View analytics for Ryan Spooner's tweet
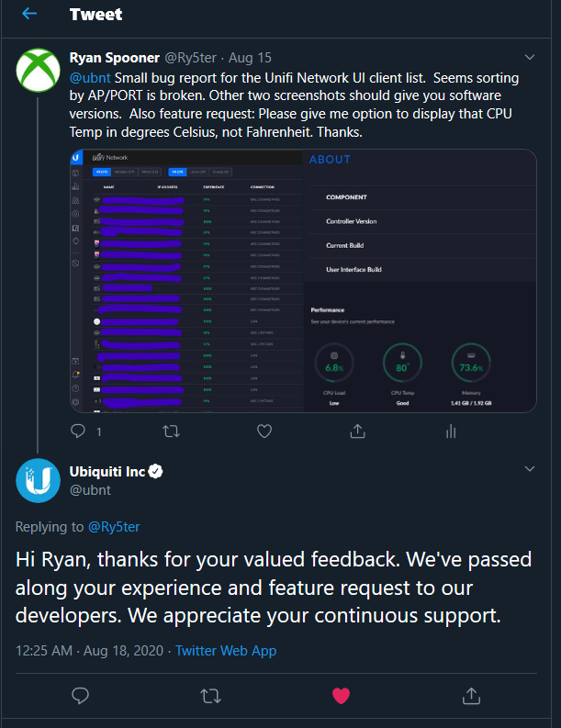Screen dimensions: 561x728 pyautogui.click(x=451, y=431)
